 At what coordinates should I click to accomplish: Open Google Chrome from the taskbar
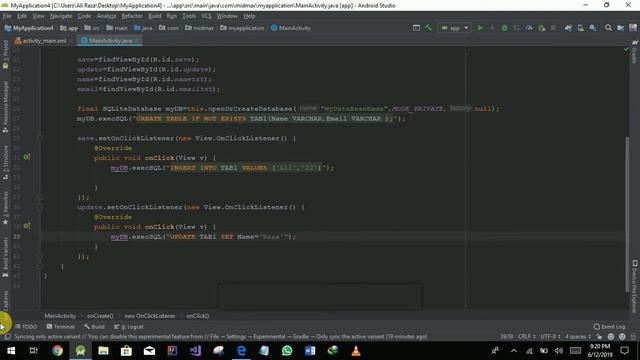[x=57, y=351]
